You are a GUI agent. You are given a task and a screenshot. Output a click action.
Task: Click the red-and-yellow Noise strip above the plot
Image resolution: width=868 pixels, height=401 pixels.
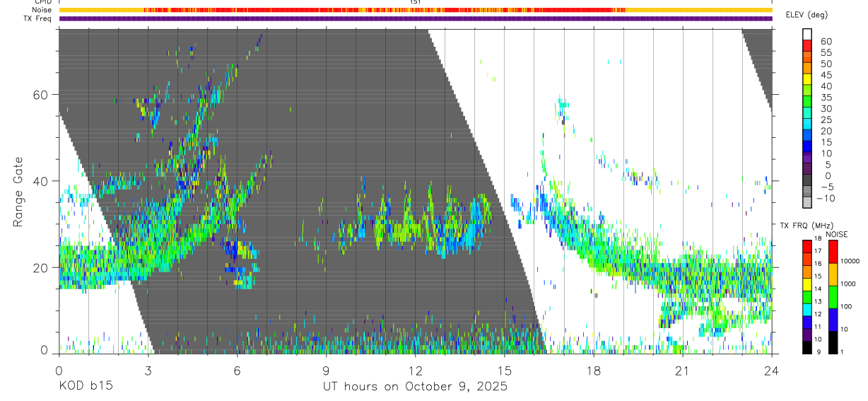click(415, 10)
